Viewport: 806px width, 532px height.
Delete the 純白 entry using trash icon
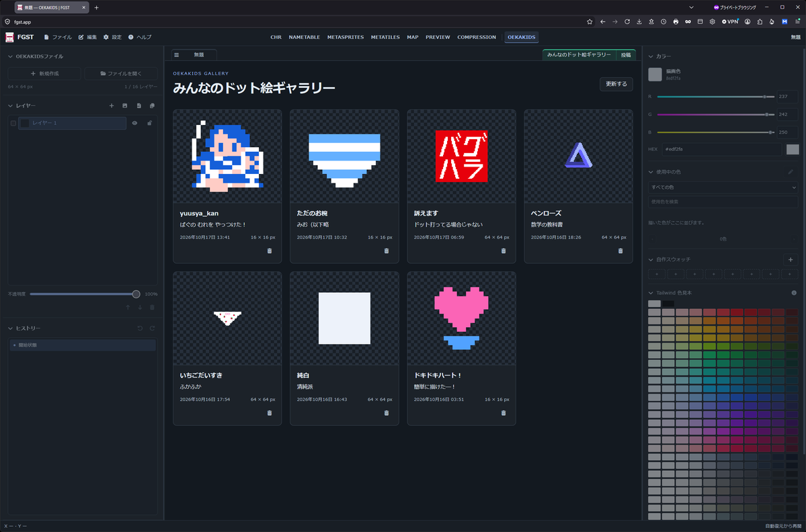(x=387, y=413)
